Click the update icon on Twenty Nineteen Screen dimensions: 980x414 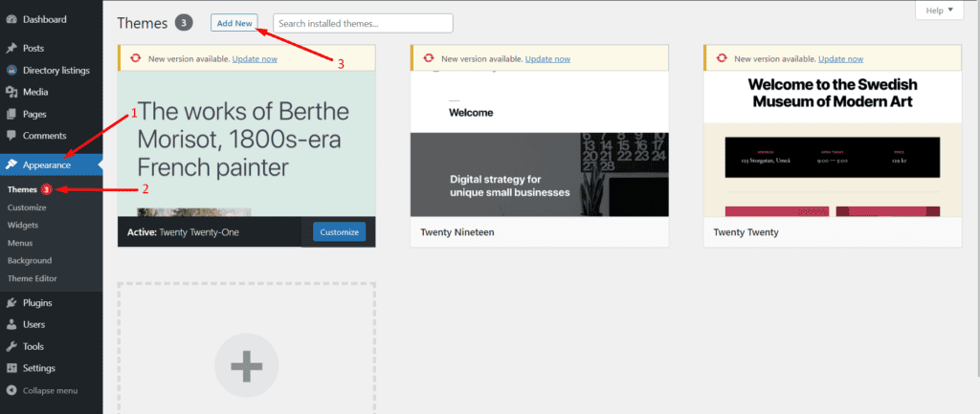click(428, 58)
